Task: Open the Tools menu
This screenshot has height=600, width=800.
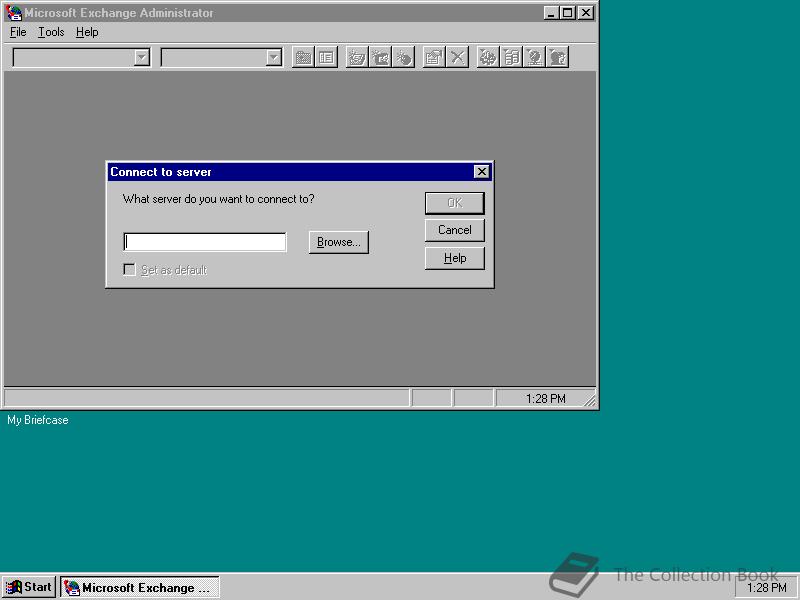Action: (51, 32)
